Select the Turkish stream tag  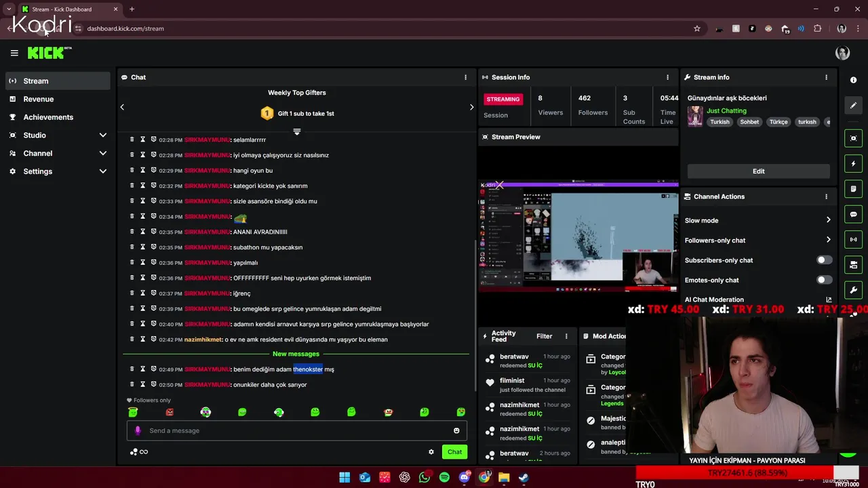pyautogui.click(x=719, y=122)
